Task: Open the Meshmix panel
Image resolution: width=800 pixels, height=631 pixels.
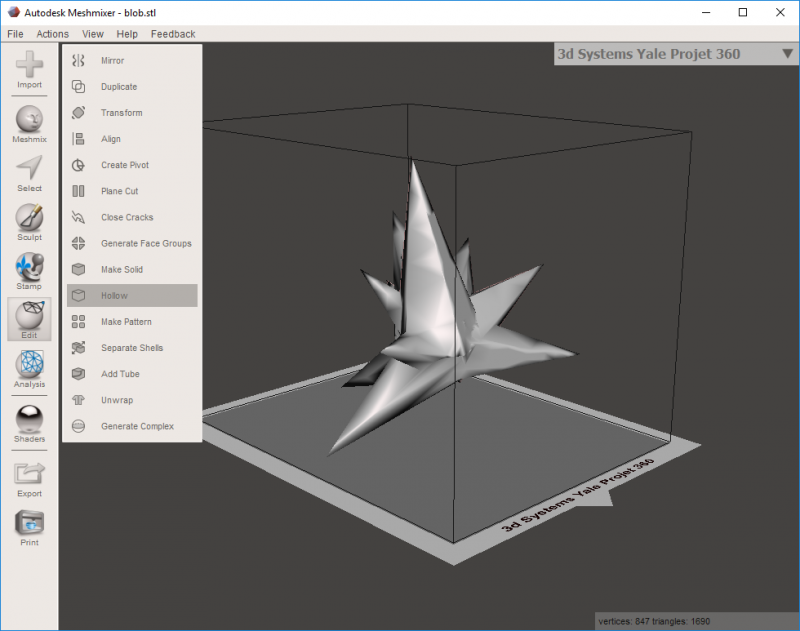Action: coord(29,124)
